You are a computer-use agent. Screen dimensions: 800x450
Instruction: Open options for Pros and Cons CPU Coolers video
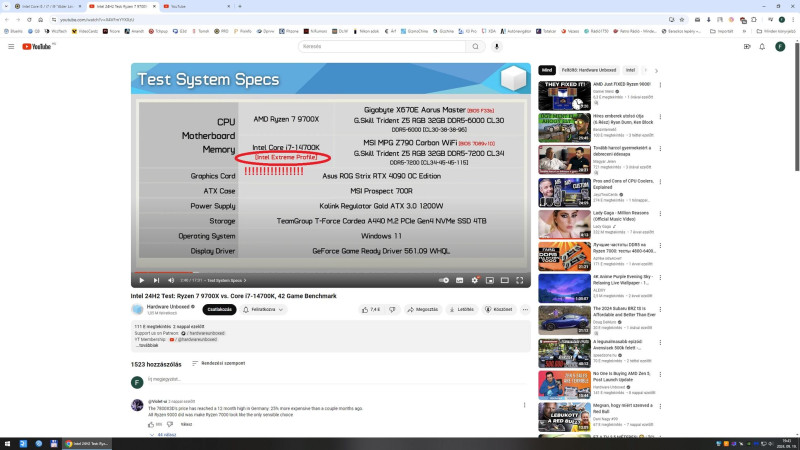[x=660, y=182]
